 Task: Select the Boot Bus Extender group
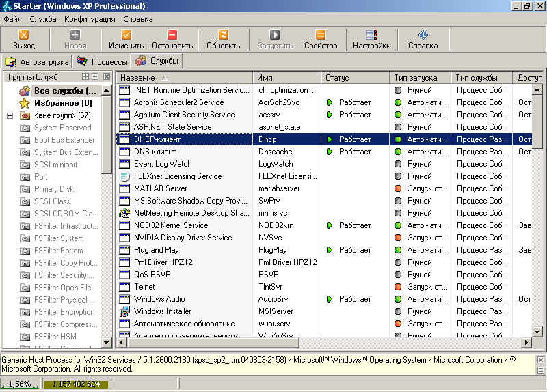(64, 140)
